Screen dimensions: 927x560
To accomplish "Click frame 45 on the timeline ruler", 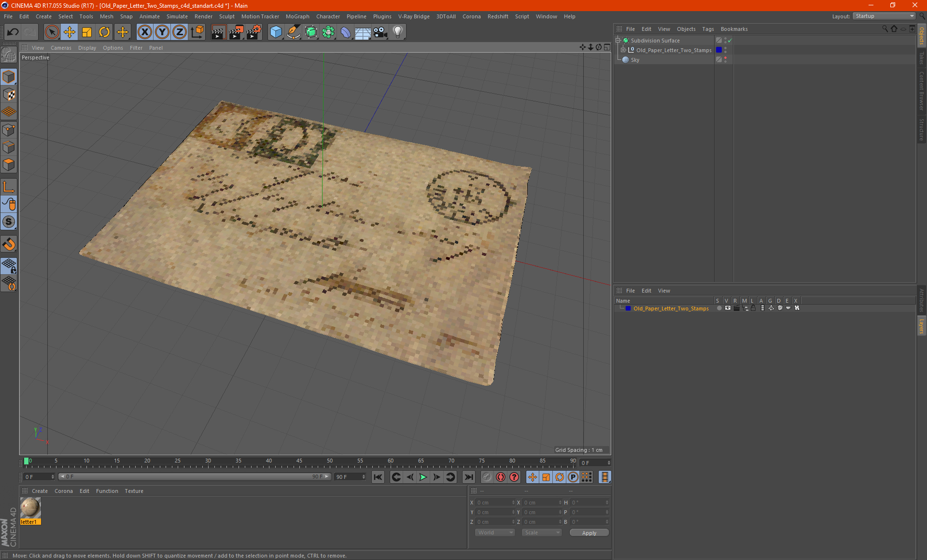I will (x=299, y=462).
